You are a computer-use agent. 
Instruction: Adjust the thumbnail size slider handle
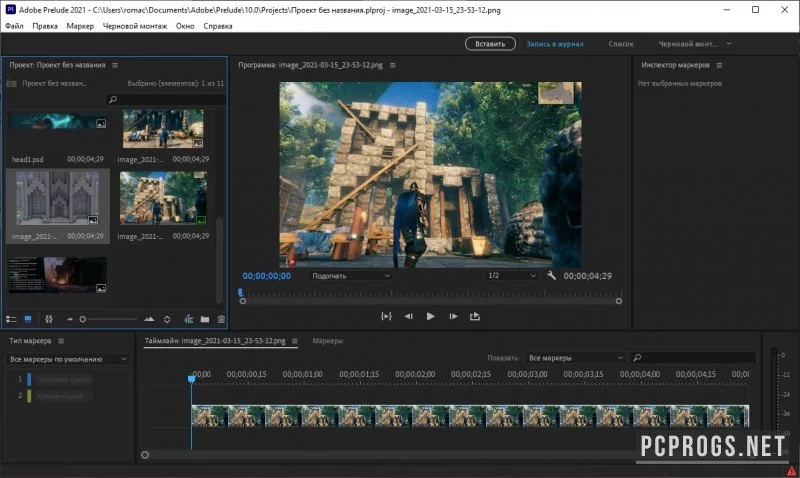point(83,319)
